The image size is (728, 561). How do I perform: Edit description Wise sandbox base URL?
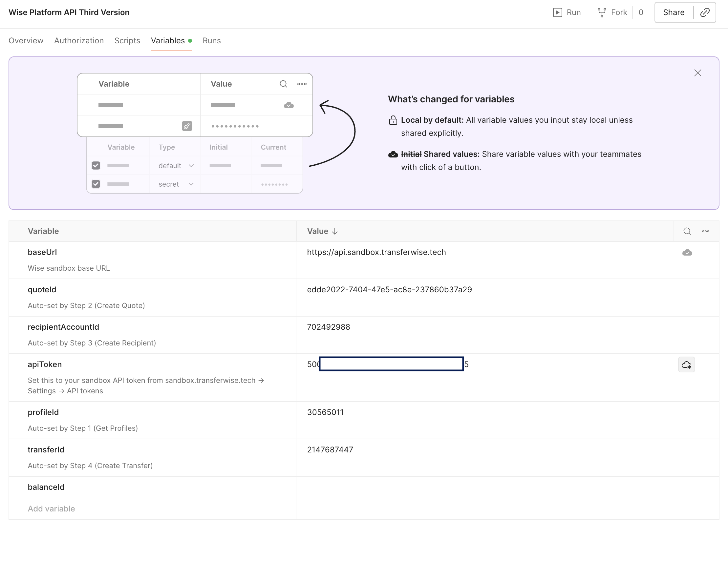coord(69,268)
